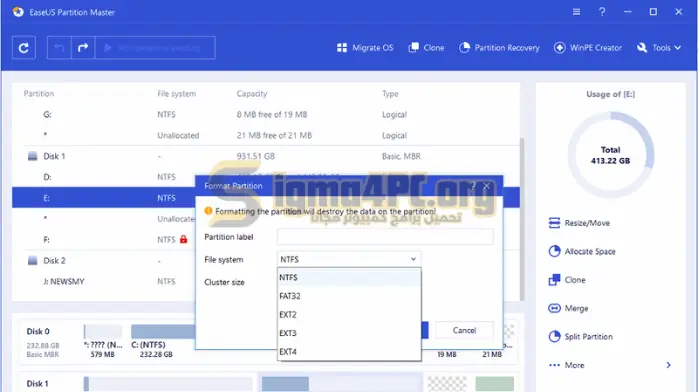This screenshot has width=698, height=392.
Task: Click the green partition block on Disk 1 map
Action: (494, 384)
